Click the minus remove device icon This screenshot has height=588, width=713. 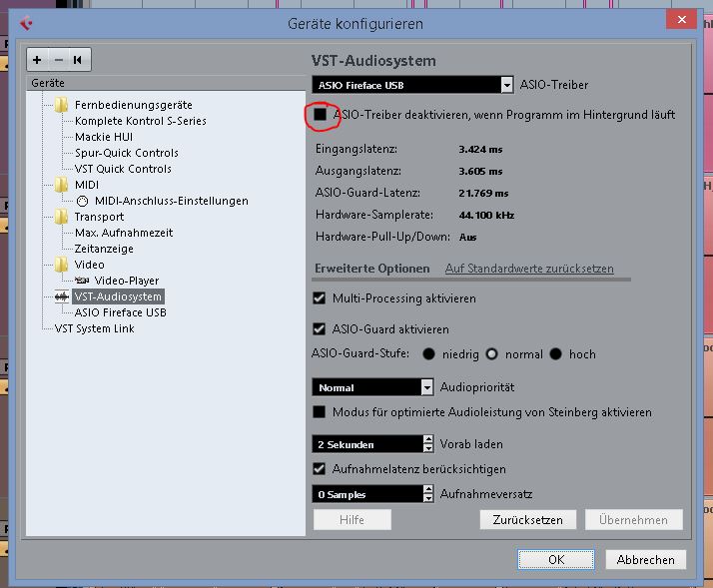point(59,60)
